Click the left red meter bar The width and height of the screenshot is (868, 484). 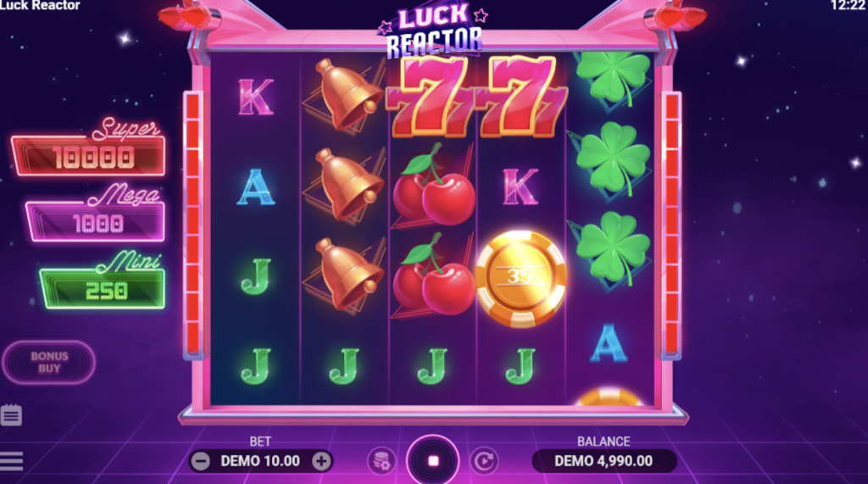(x=192, y=224)
